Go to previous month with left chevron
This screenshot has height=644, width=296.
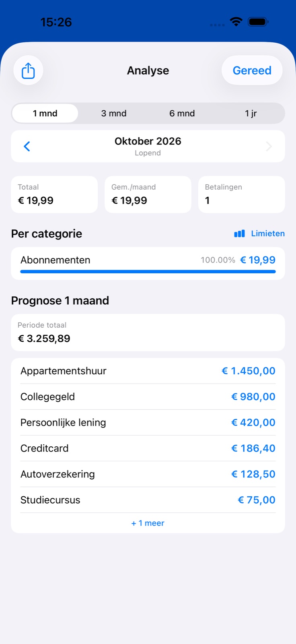coord(27,146)
